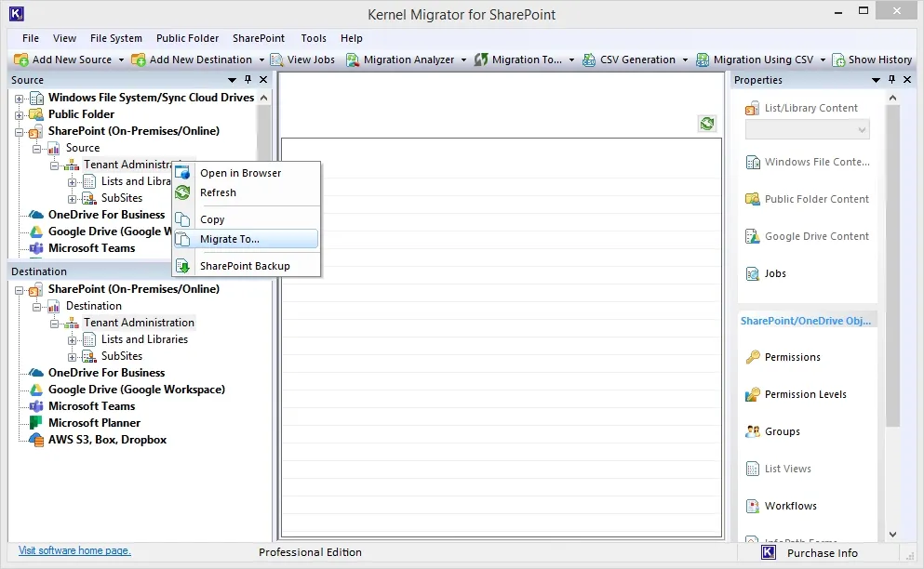Open the List/Library Content combo box
This screenshot has width=924, height=569.
808,129
